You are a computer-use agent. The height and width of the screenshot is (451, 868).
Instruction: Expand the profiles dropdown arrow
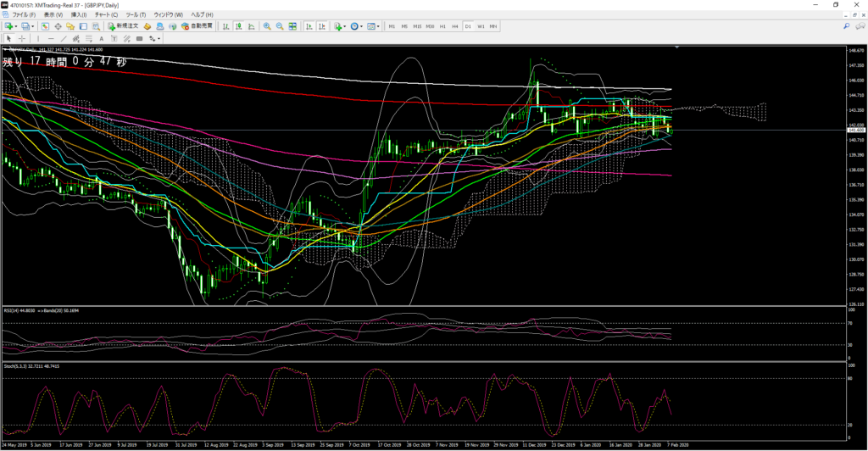click(33, 26)
